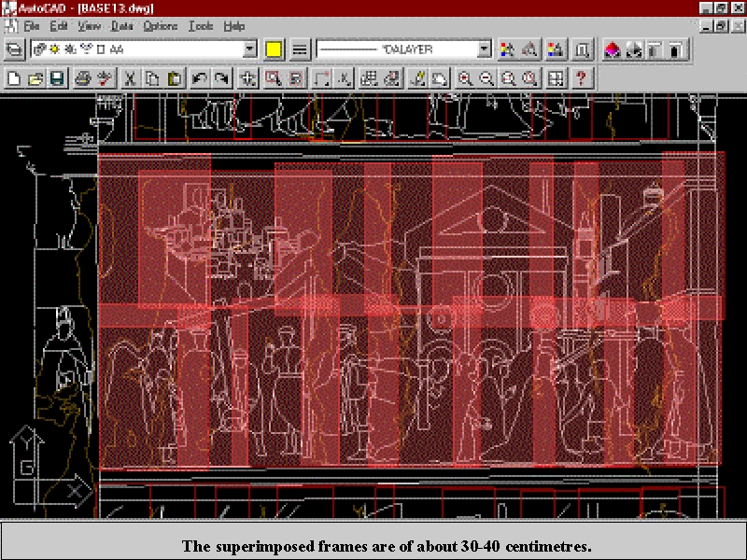This screenshot has height=560, width=747.
Task: Click the Object Creation icon
Action: coord(507,49)
